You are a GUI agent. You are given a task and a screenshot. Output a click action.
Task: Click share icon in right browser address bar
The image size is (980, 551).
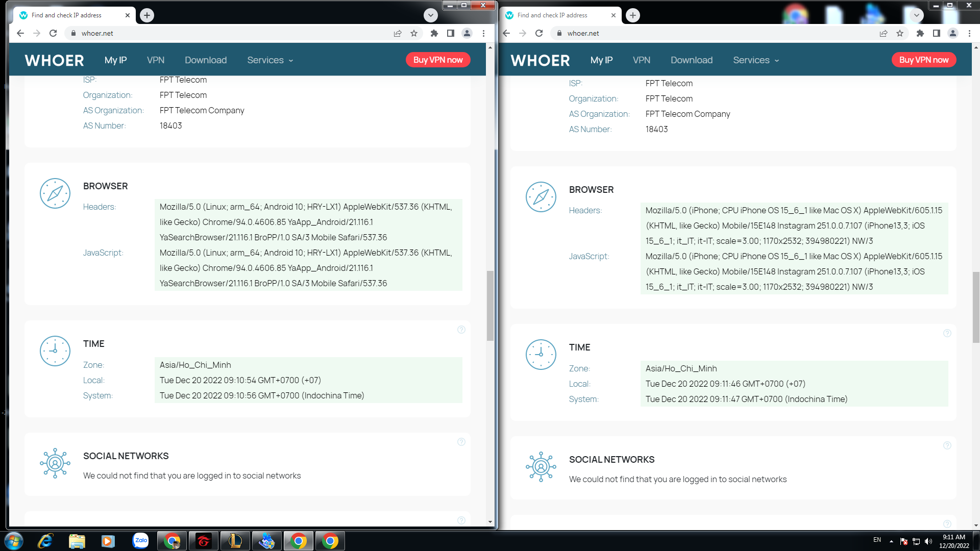click(884, 33)
